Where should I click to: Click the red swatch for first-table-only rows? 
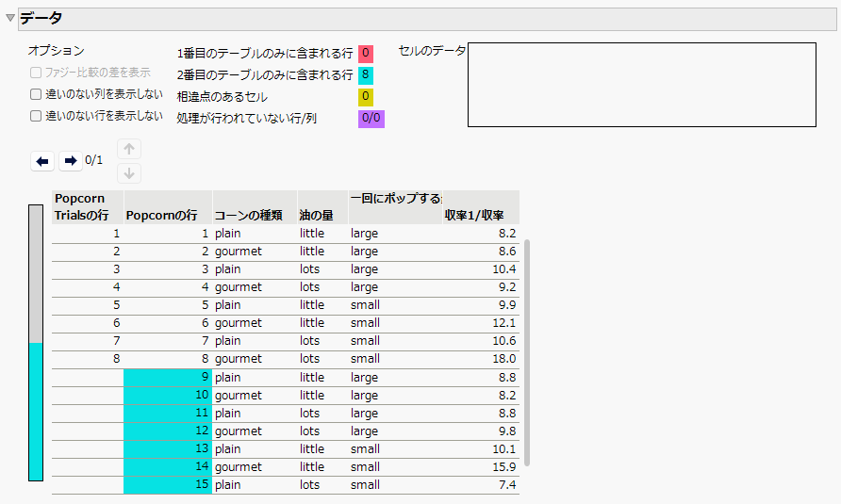point(366,54)
